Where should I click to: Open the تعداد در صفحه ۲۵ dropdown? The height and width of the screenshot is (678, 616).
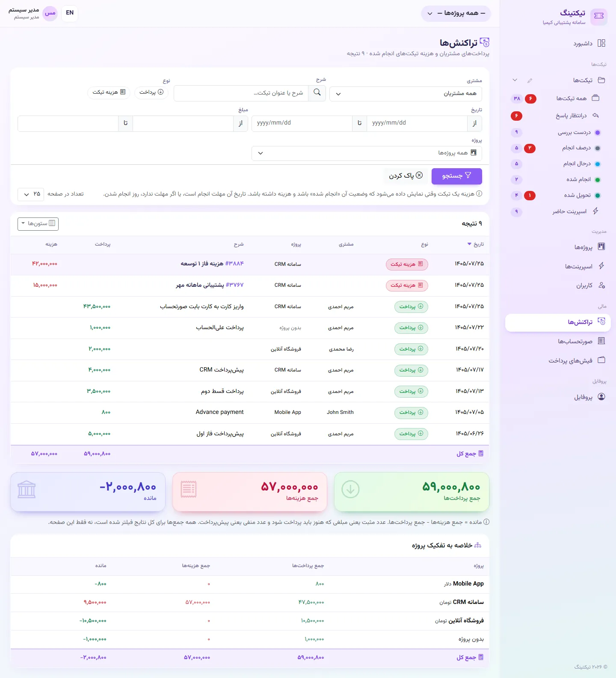click(x=31, y=194)
